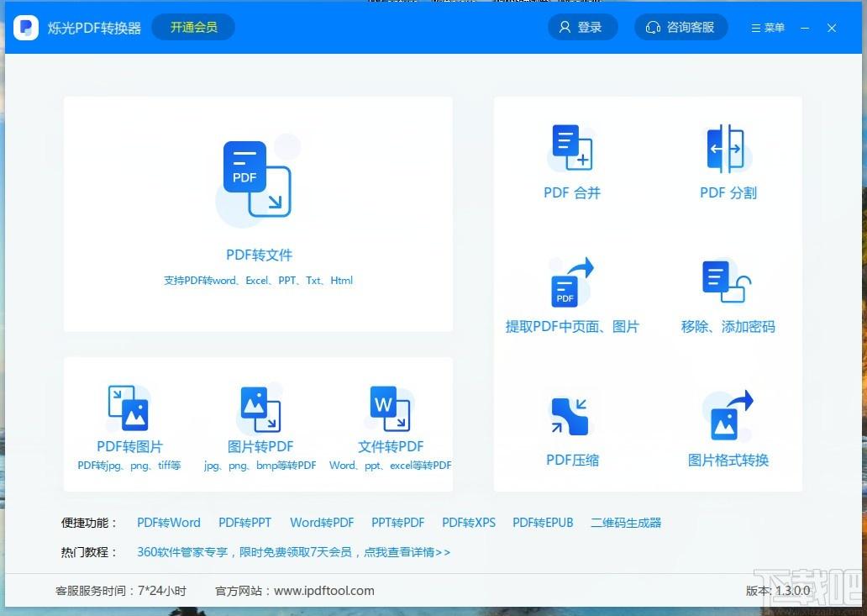Image resolution: width=867 pixels, height=616 pixels.
Task: Close the 烁光PDF转换器 window
Action: pos(832,28)
